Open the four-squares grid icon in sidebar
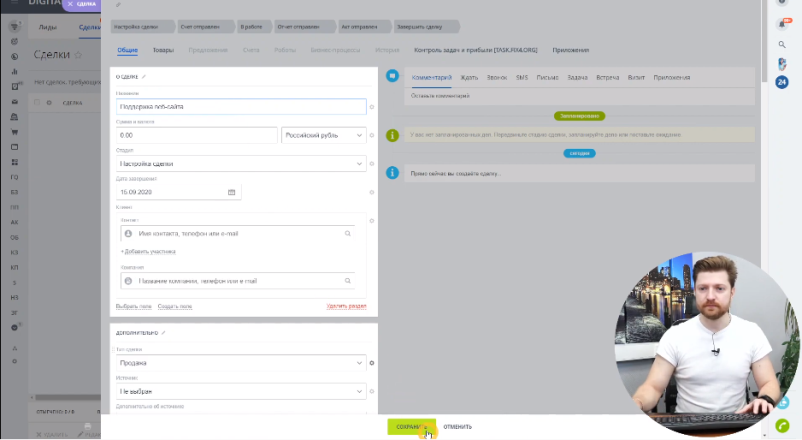Screen dimensions: 802x440 tap(14, 162)
